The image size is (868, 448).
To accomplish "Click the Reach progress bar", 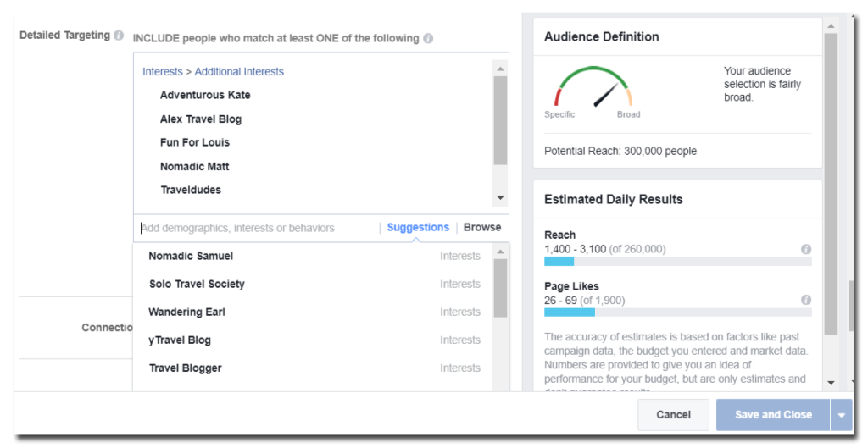I will click(678, 262).
